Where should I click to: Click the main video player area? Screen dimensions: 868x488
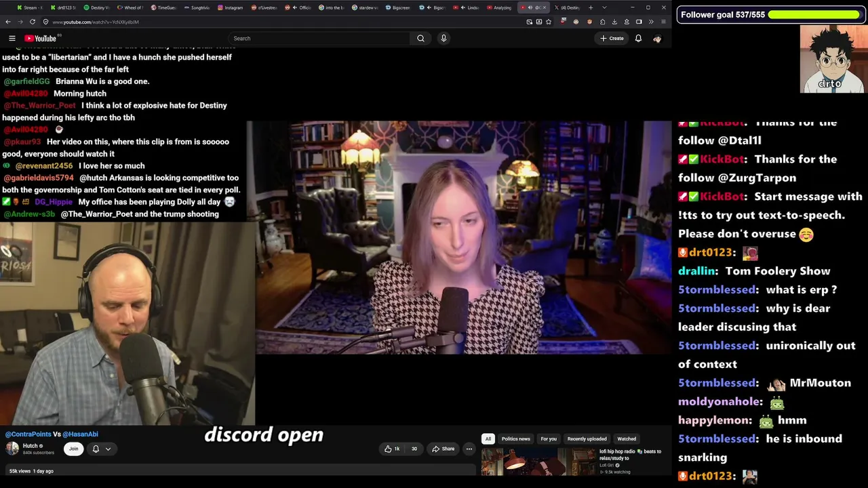pos(463,237)
